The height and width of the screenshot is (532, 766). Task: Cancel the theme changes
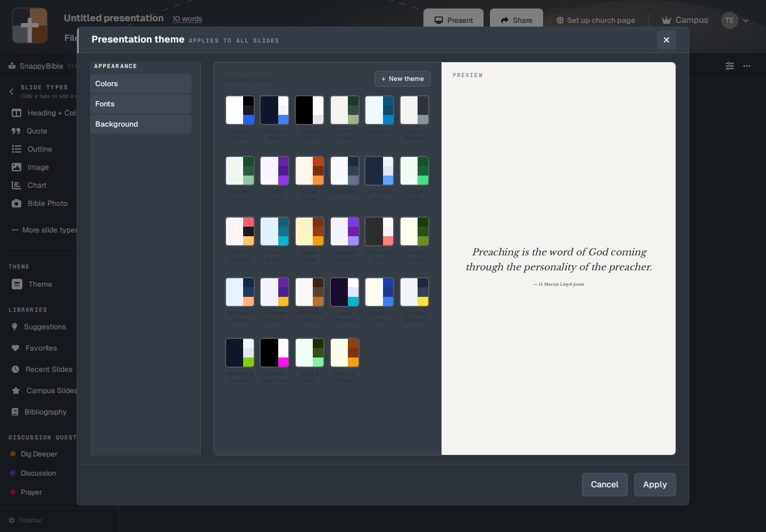604,485
